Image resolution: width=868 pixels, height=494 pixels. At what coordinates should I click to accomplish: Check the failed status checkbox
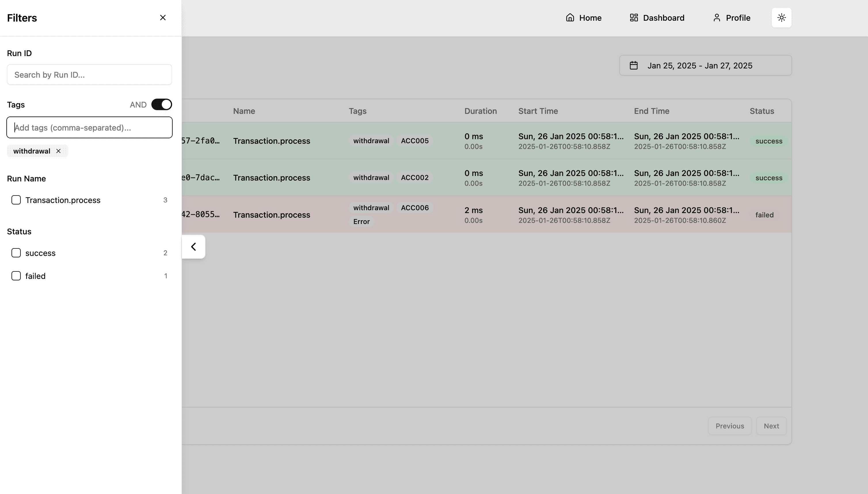pos(16,276)
